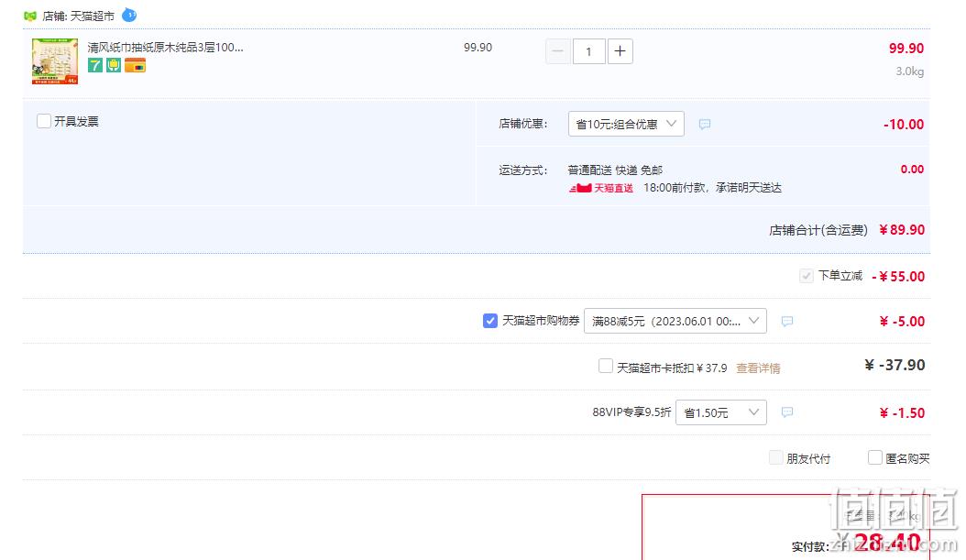Click the 运送方式 label
Image resolution: width=966 pixels, height=560 pixels.
click(x=523, y=170)
